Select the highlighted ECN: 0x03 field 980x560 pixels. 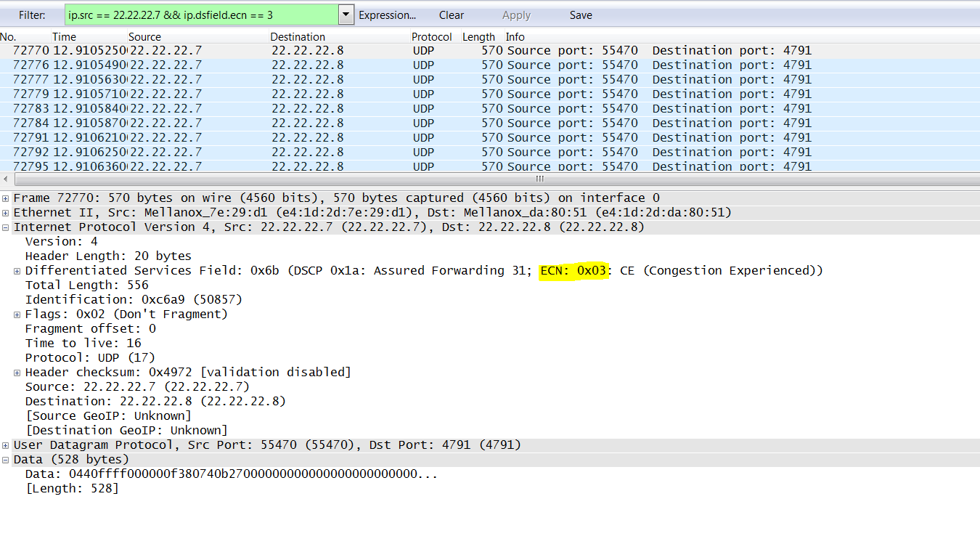click(x=572, y=270)
